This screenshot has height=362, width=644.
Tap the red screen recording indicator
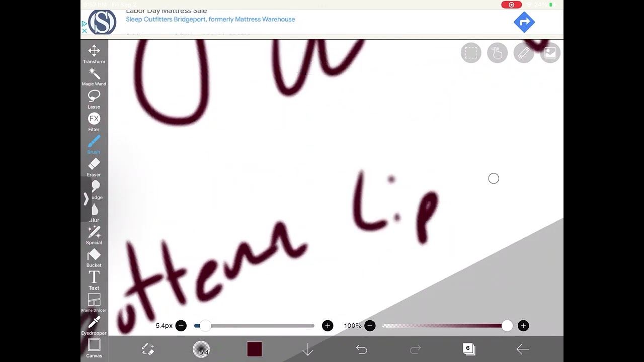click(x=512, y=5)
